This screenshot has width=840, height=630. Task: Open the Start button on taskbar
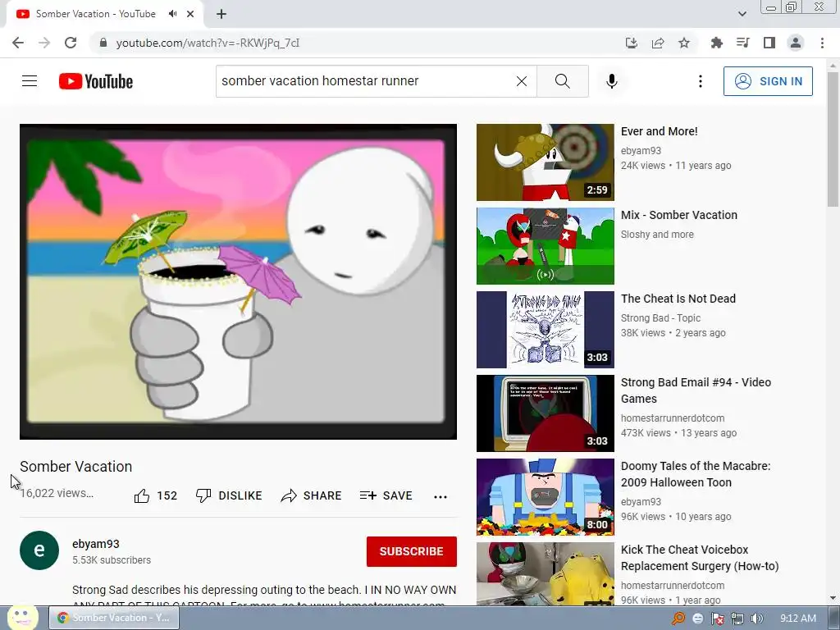click(x=22, y=618)
